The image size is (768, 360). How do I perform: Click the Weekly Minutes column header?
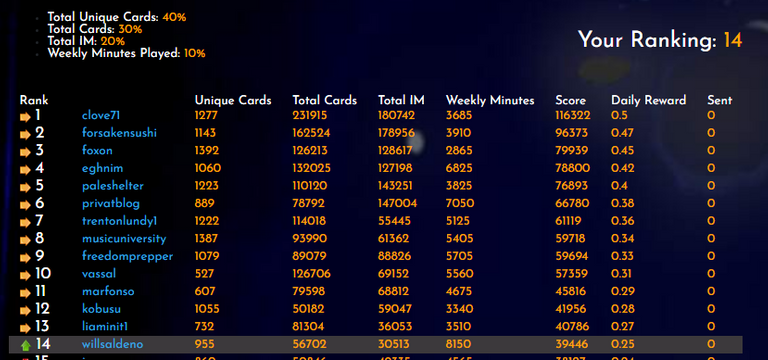click(x=490, y=100)
